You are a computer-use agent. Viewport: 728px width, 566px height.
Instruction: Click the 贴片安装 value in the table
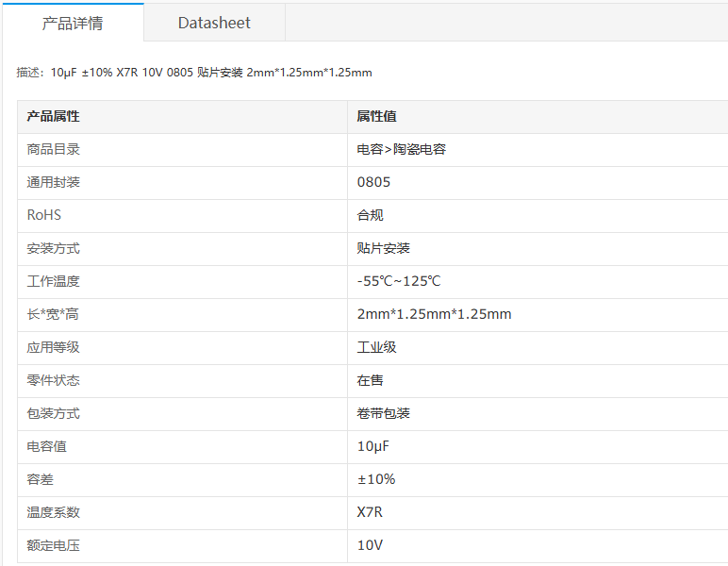click(x=383, y=248)
